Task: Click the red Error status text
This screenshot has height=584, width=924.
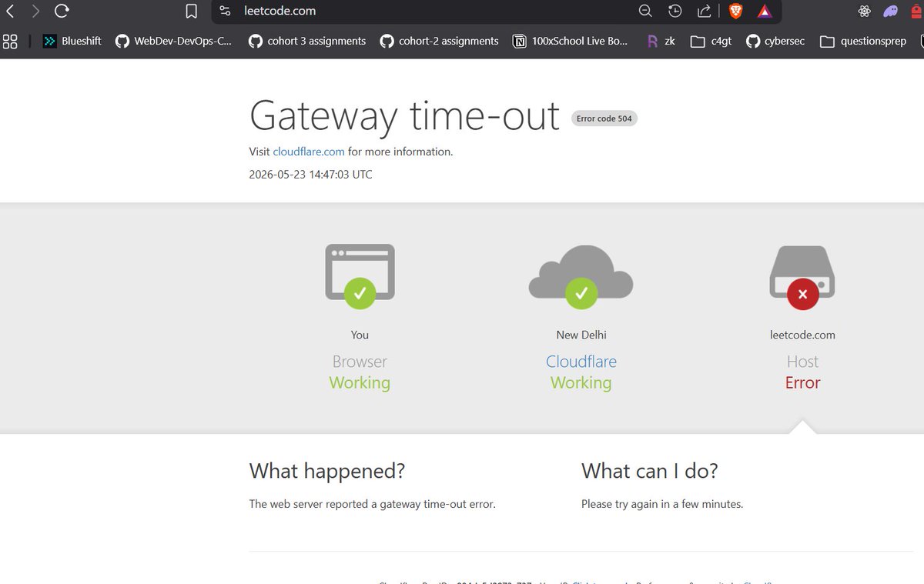Action: (x=802, y=382)
